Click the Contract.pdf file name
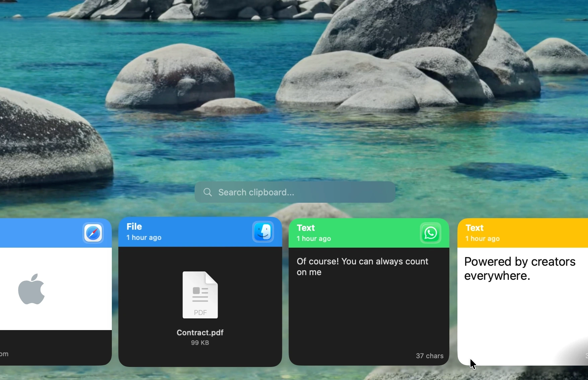 point(200,333)
